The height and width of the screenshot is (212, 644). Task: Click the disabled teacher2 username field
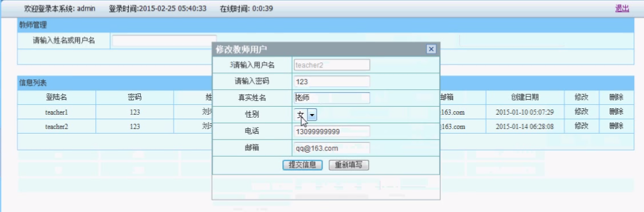(x=332, y=65)
